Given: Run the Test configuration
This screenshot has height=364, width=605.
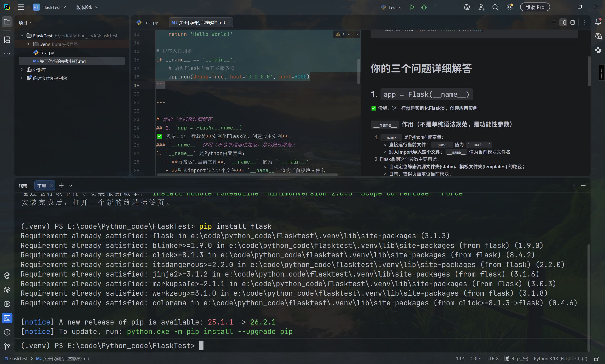Looking at the screenshot, I should (x=412, y=7).
